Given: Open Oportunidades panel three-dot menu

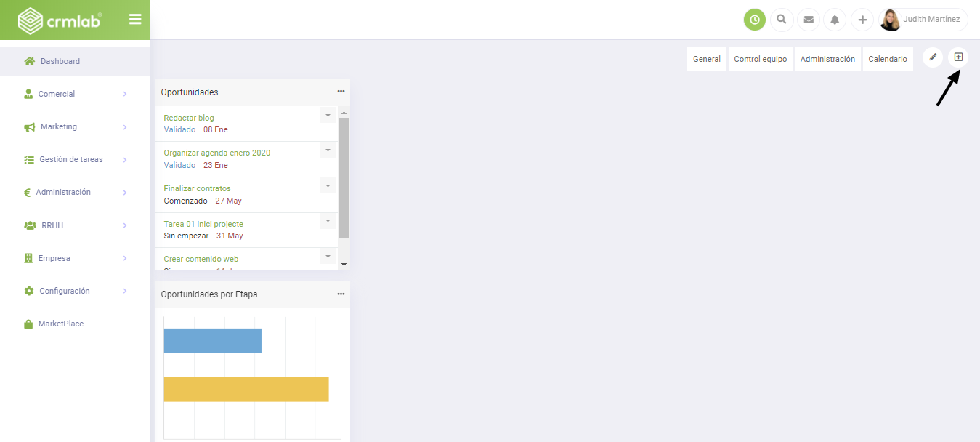Looking at the screenshot, I should [341, 92].
